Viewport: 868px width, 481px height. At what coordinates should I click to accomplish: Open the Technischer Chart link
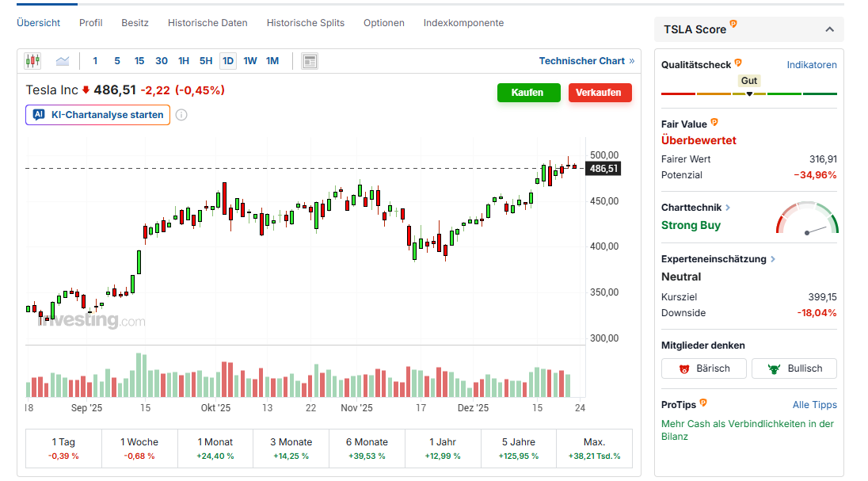[x=586, y=61]
